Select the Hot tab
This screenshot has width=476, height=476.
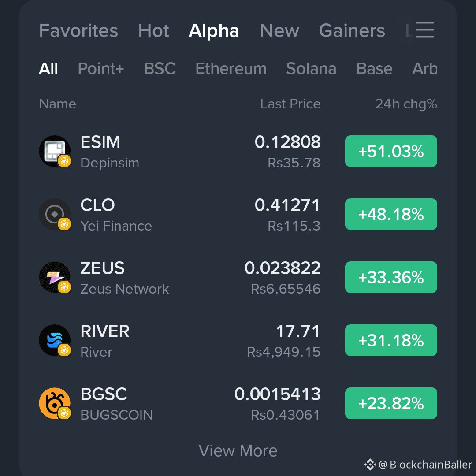[x=153, y=30]
